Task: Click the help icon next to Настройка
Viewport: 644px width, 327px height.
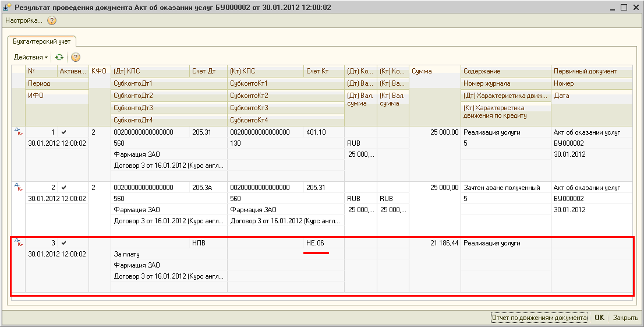Action: pyautogui.click(x=52, y=20)
